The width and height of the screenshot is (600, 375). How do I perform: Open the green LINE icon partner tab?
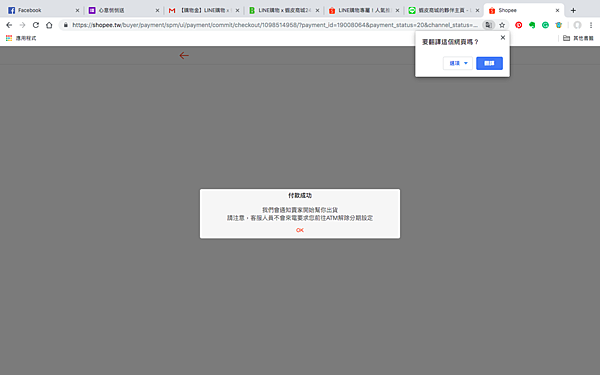click(443, 10)
